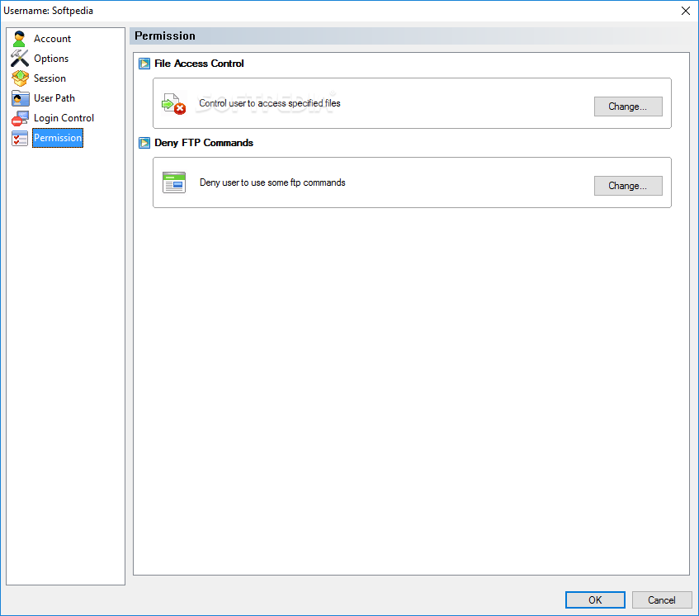Collapse the File Access Control section arrow
Image resolution: width=699 pixels, height=616 pixels.
[144, 64]
